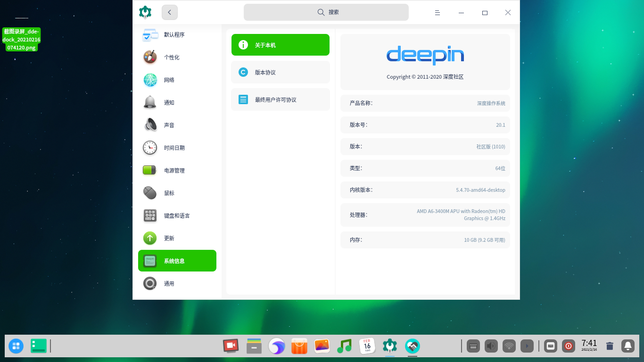Open the calendar from the dock

tap(367, 346)
